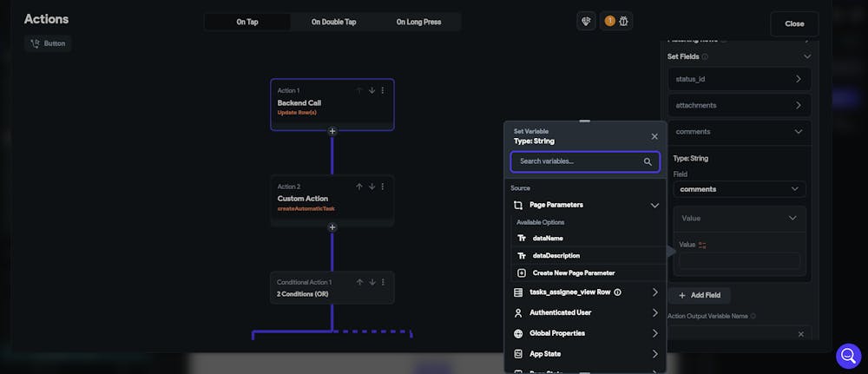Move Conditional Action 1 down
Viewport: 868px width, 374px height.
(x=372, y=282)
